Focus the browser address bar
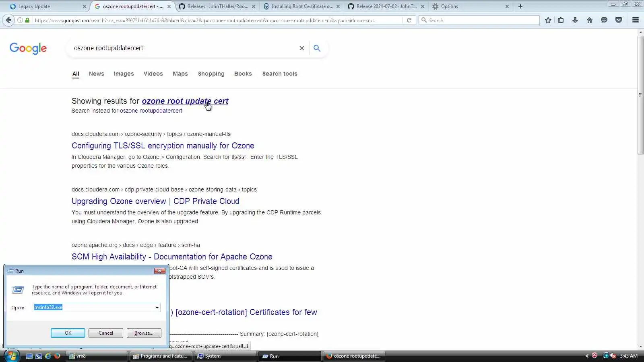The width and height of the screenshot is (644, 362). click(217, 20)
